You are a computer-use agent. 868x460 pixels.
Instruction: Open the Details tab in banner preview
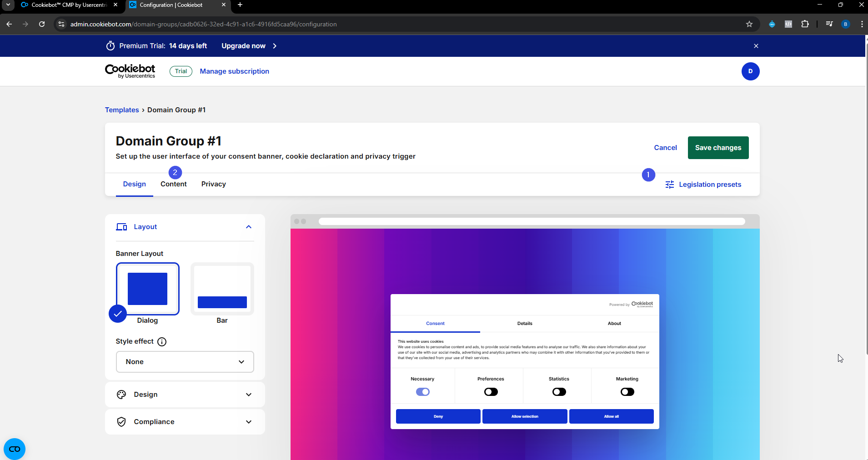tap(525, 324)
